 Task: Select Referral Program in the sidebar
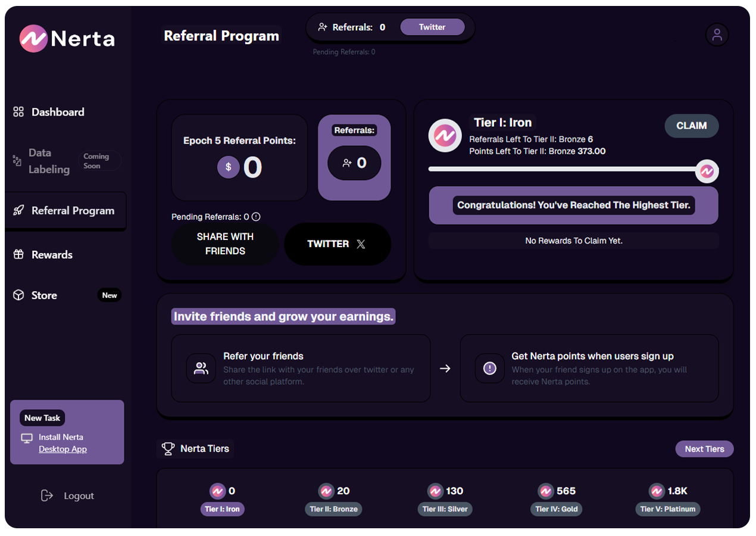point(65,211)
